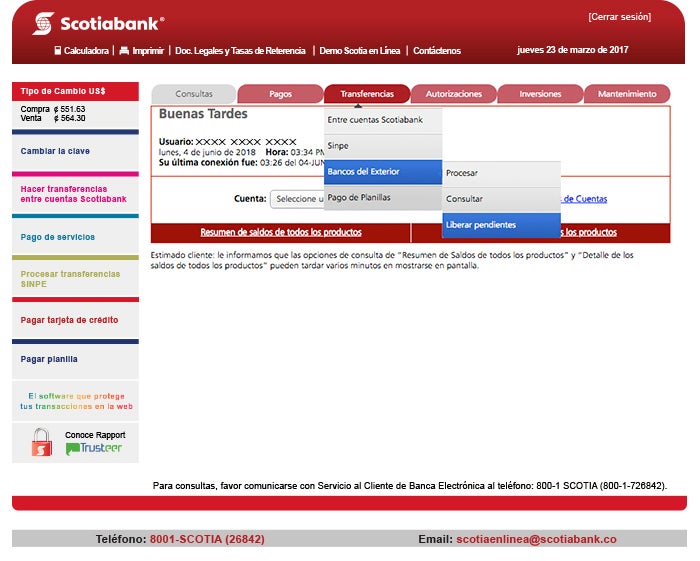This screenshot has height=561, width=700.
Task: Open the Sinpe transfers option
Action: [x=383, y=146]
